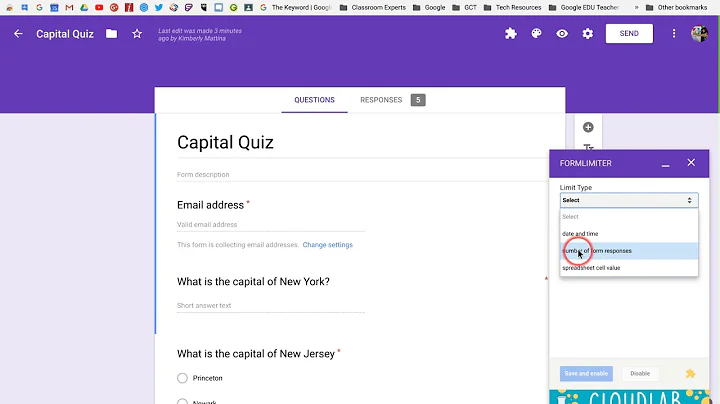
Task: Open the Google Drive bookmark
Action: coord(84,7)
